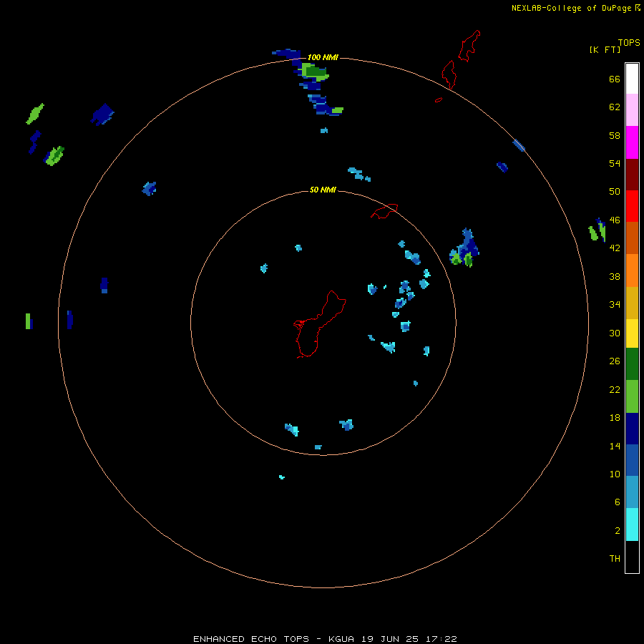Click the white swatch in the tops legend
The height and width of the screenshot is (644, 644).
coord(632,79)
